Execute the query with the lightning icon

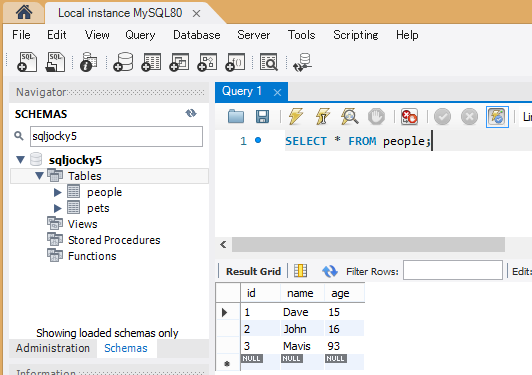click(296, 116)
